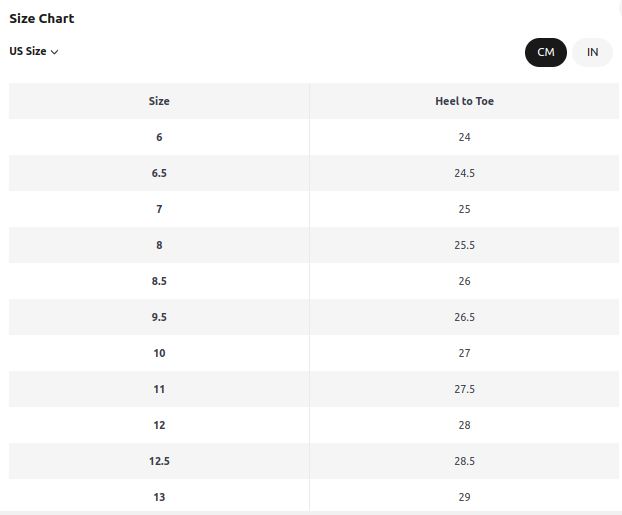The width and height of the screenshot is (622, 515).
Task: Select the size 6.5 row
Action: (x=314, y=173)
